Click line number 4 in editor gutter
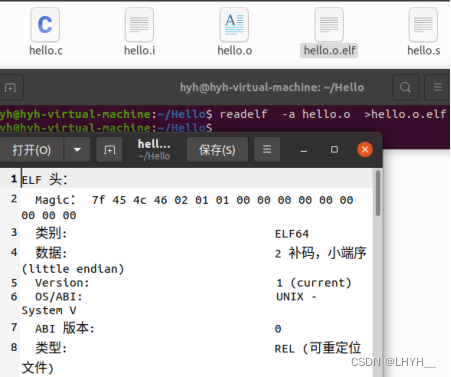Screen dimensions: 451x377 coord(14,252)
